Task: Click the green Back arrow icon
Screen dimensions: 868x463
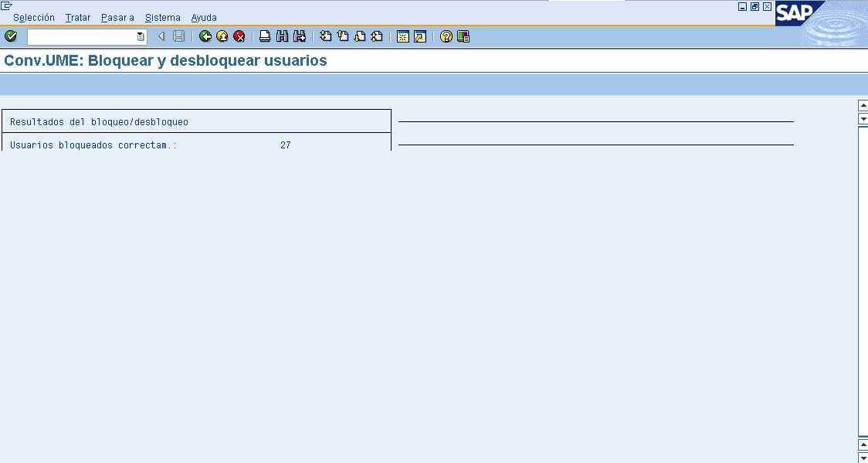Action: pos(205,36)
